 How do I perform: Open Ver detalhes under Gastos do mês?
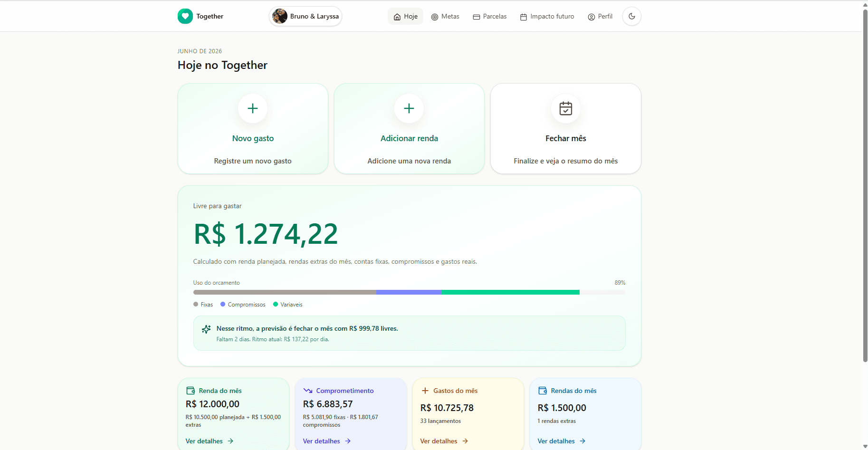tap(444, 441)
